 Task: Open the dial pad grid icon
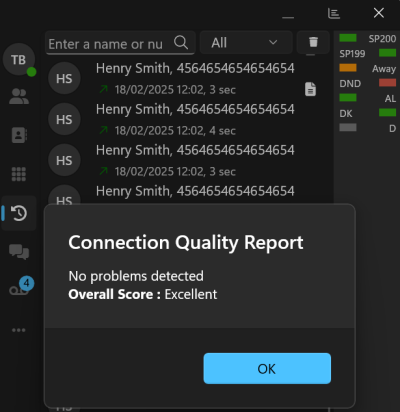click(19, 174)
